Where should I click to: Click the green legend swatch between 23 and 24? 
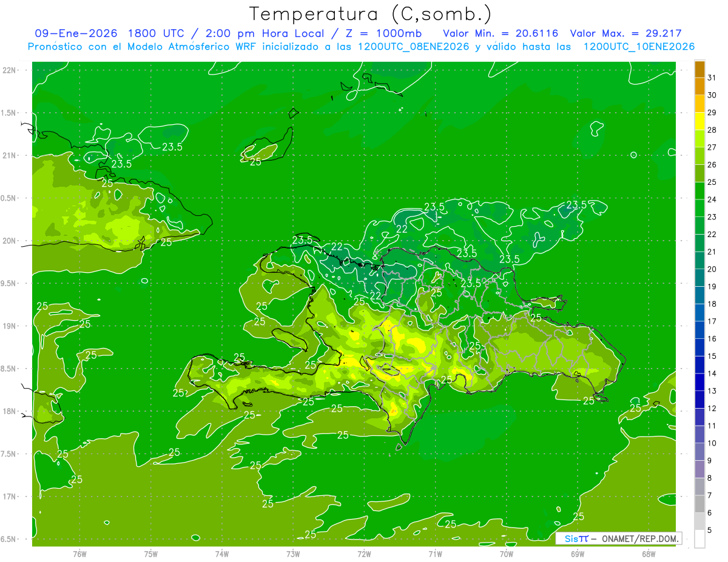(x=699, y=208)
